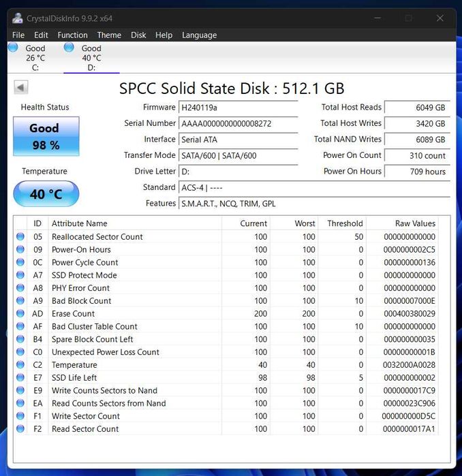Open the Theme menu
The image size is (462, 476).
point(109,35)
